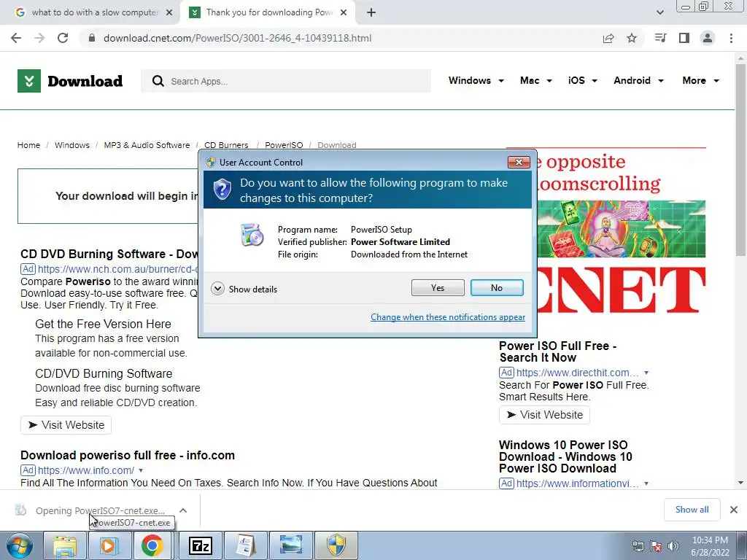The width and height of the screenshot is (747, 560).
Task: Click the share page icon in address bar
Action: (608, 38)
